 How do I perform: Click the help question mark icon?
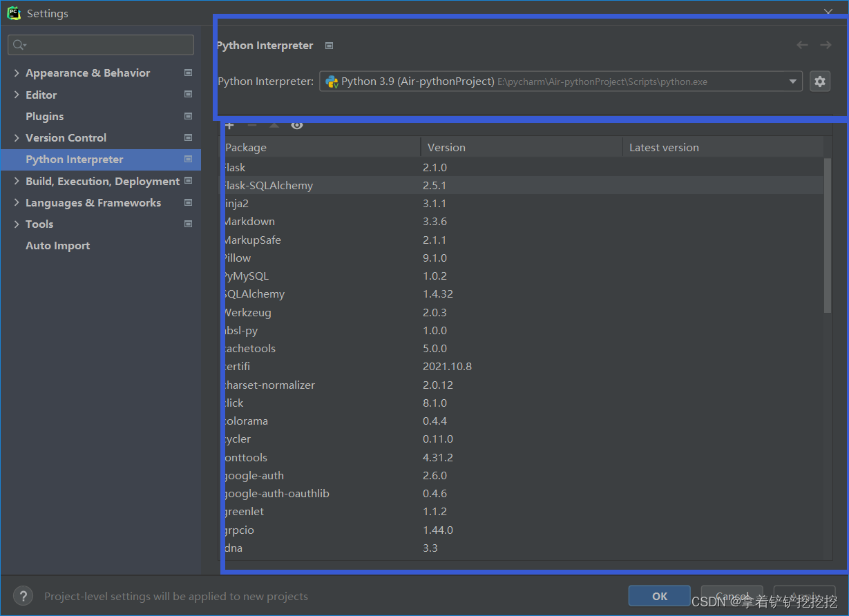pos(23,596)
